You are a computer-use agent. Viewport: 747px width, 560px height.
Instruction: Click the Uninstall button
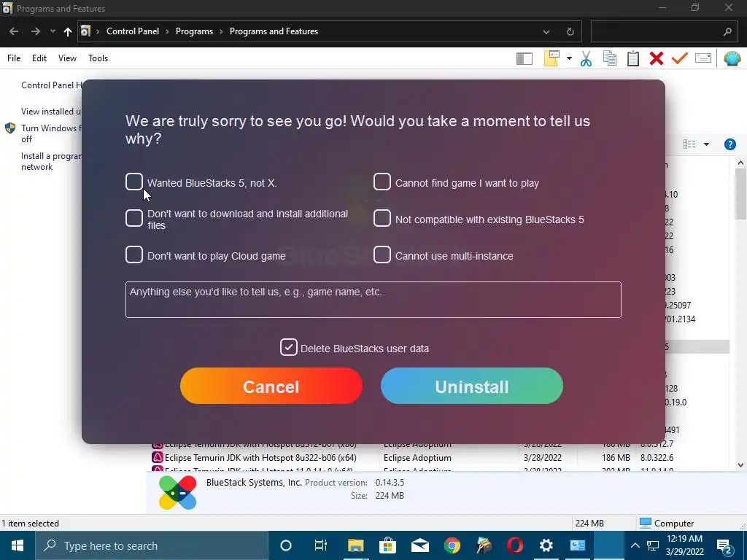[x=472, y=386]
